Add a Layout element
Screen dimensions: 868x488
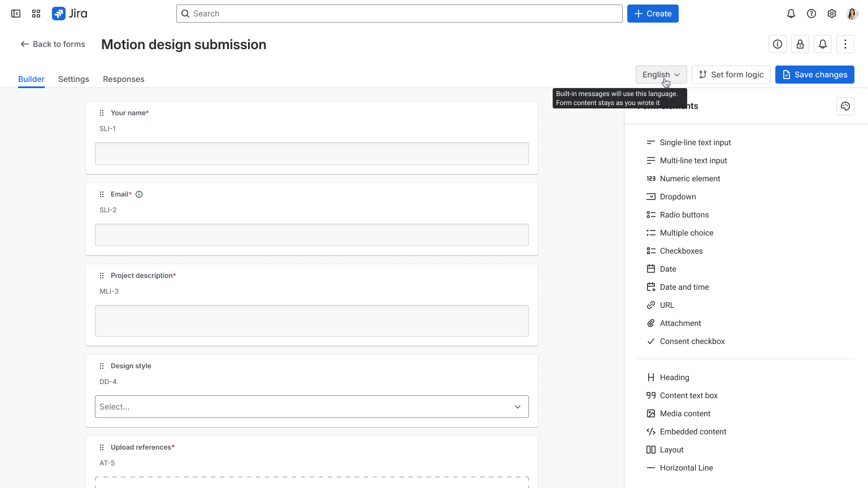pos(665,450)
